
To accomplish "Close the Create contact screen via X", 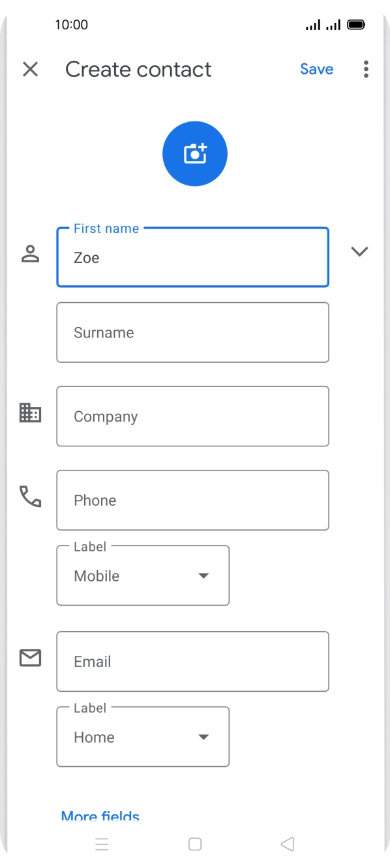I will (30, 69).
